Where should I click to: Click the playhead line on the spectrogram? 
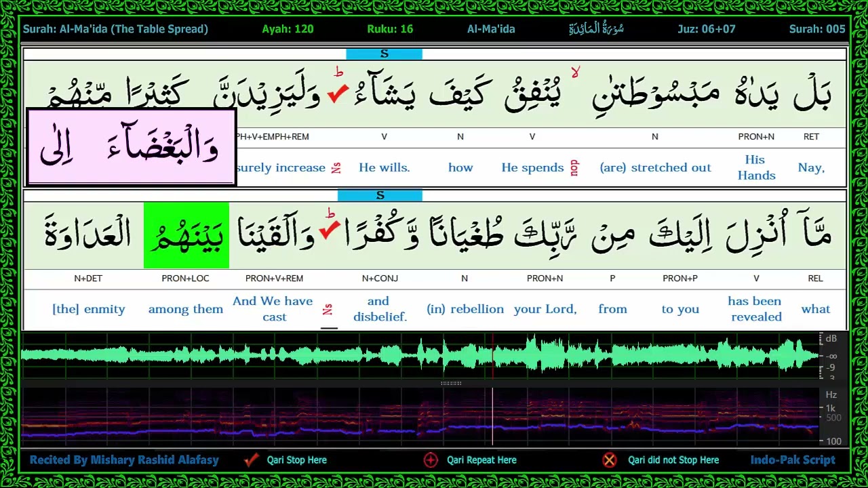[493, 417]
